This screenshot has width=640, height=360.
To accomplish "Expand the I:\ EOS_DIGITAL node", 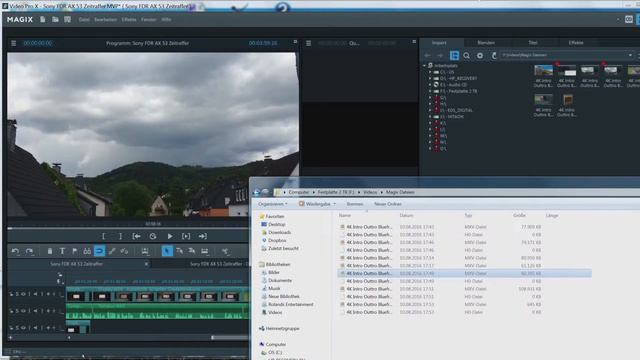I will coord(430,110).
